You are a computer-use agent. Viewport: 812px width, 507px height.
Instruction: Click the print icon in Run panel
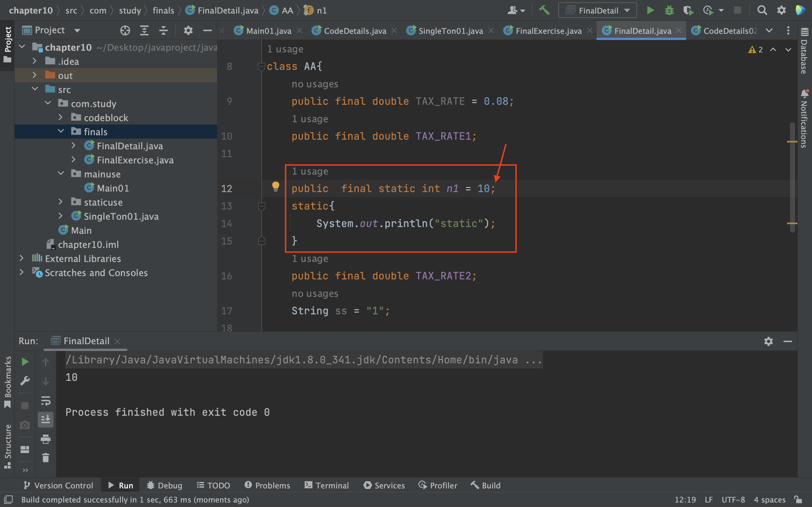46,439
